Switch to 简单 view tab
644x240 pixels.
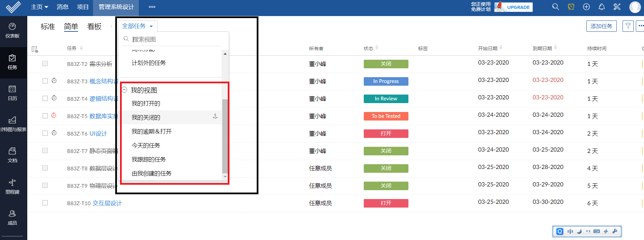point(71,26)
